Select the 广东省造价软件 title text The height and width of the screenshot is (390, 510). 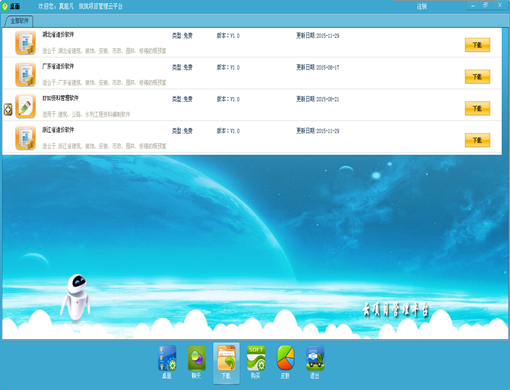coord(58,66)
